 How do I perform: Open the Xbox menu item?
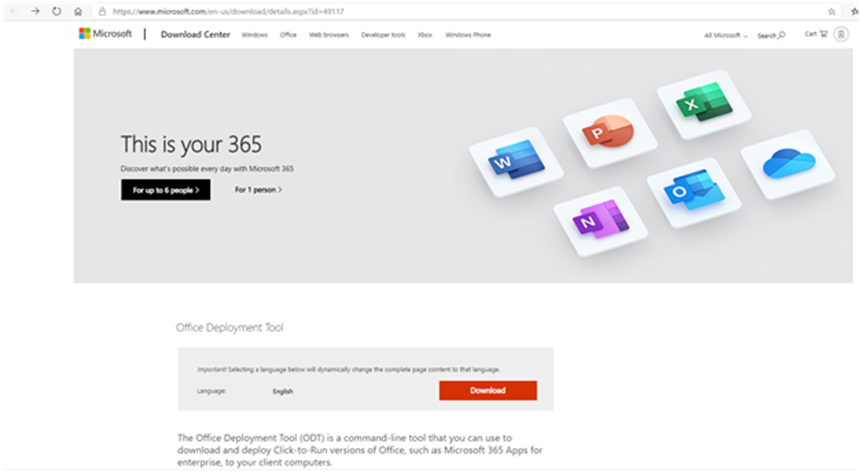(425, 35)
